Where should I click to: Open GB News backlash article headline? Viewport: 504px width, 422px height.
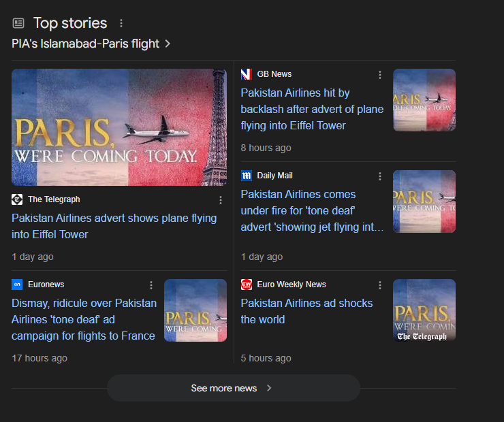312,109
